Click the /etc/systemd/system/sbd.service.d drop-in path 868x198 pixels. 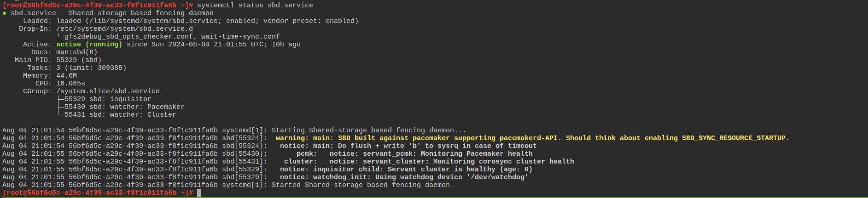(124, 28)
